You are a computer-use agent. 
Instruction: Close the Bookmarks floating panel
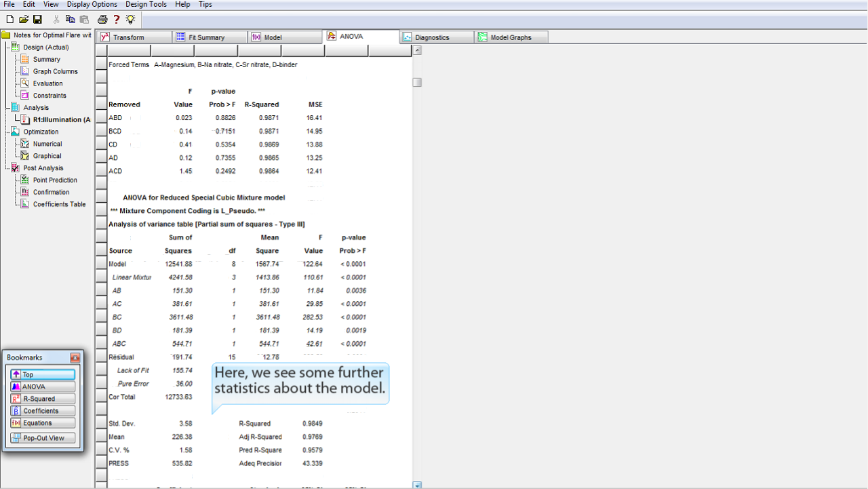75,357
